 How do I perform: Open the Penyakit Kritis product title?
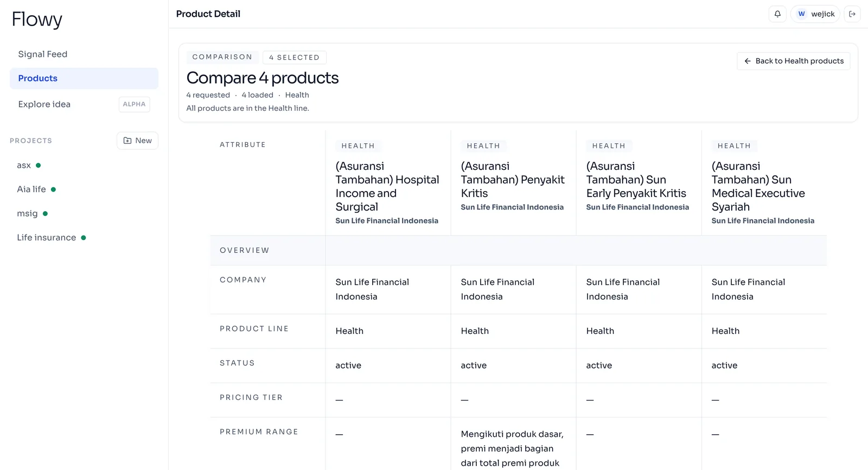[513, 180]
